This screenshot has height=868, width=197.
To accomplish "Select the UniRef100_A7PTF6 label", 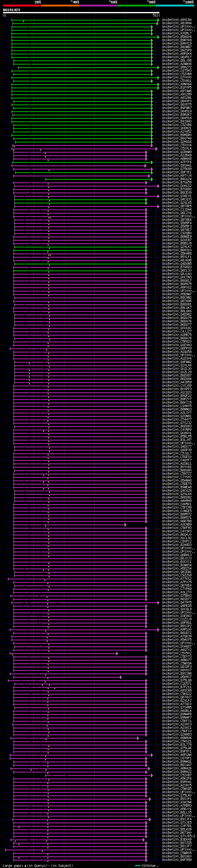I will (x=177, y=162).
